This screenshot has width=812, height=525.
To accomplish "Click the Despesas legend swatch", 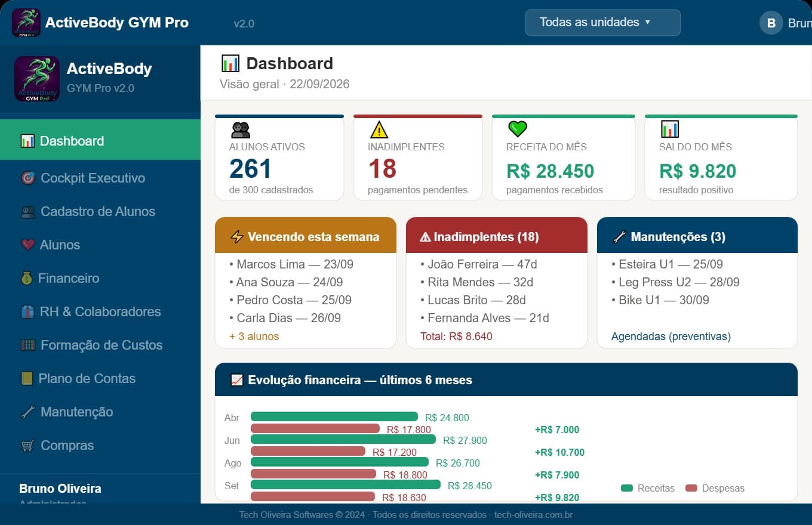I will [x=691, y=488].
